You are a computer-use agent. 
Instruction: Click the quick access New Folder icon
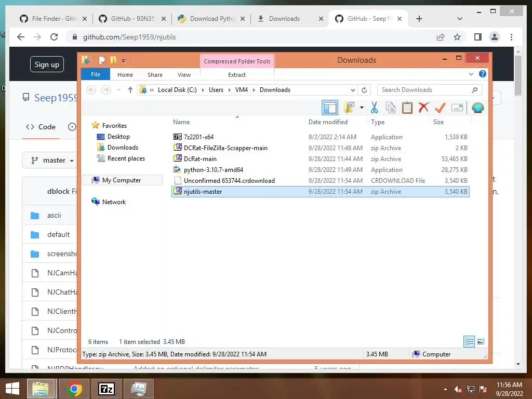(113, 60)
